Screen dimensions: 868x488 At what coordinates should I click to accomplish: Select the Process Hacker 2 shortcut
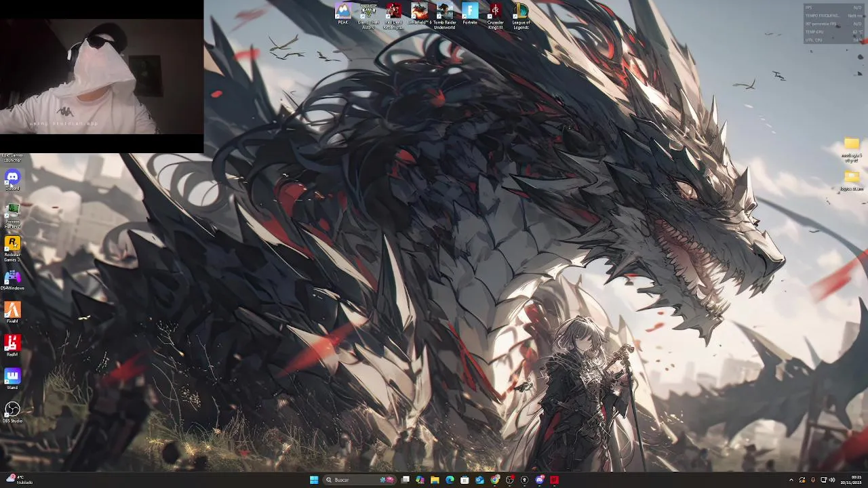(12, 215)
